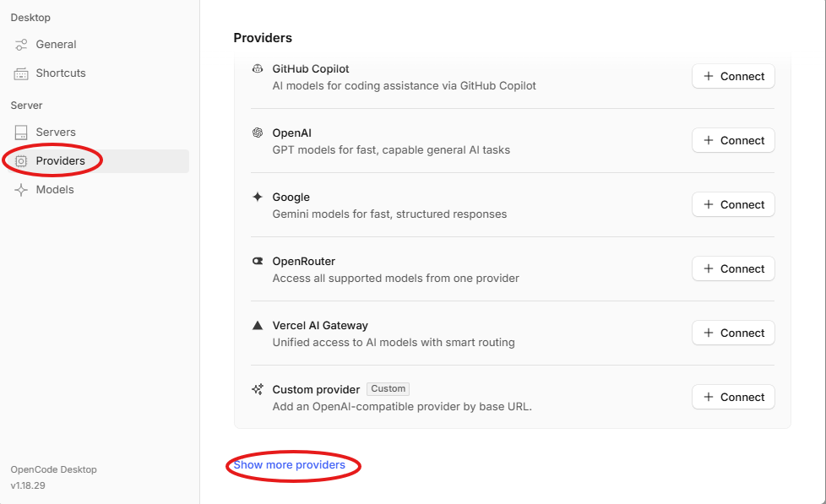Click the GitHub Copilot coding assistance description
Viewport: 826px width, 504px height.
(x=404, y=86)
